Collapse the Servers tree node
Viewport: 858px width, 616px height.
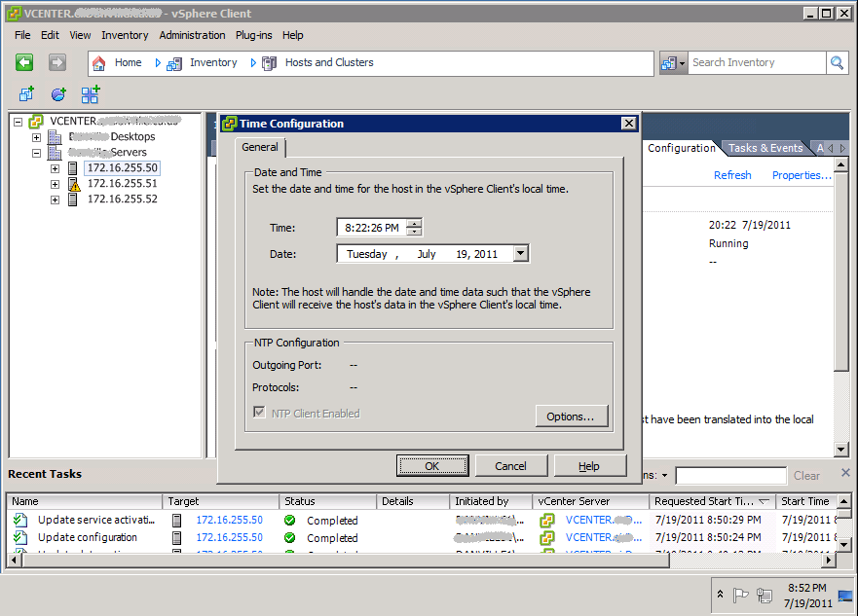tap(36, 153)
